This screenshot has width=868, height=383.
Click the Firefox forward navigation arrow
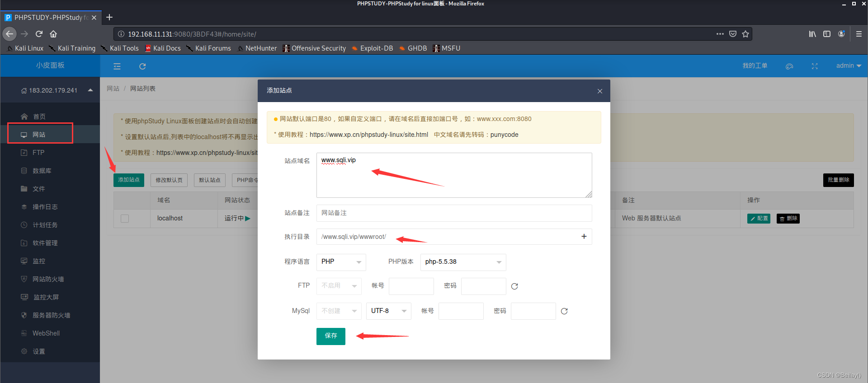[24, 34]
